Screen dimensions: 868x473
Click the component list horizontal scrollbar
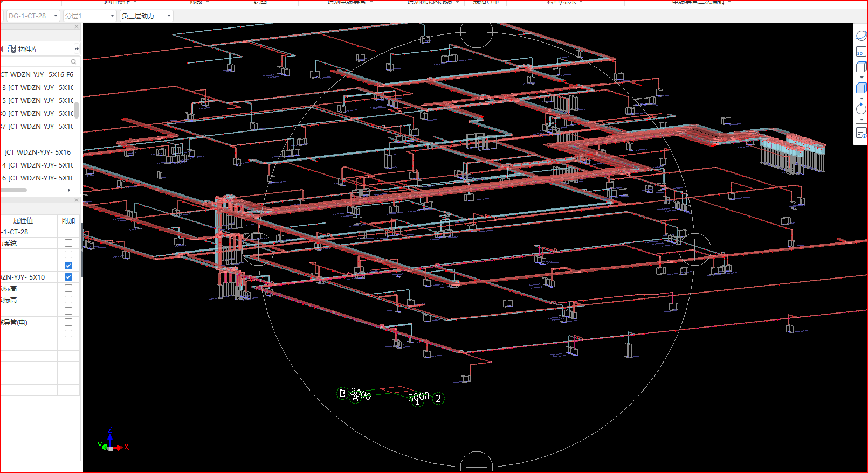[x=13, y=190]
